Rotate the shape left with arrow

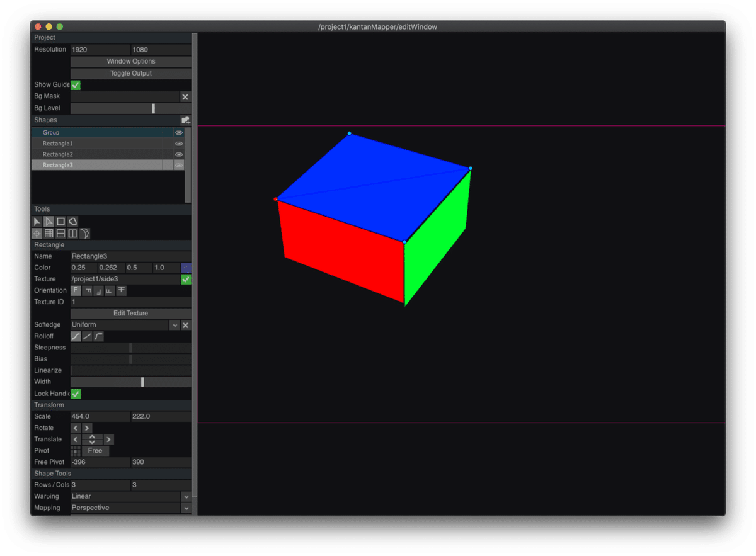tap(76, 428)
